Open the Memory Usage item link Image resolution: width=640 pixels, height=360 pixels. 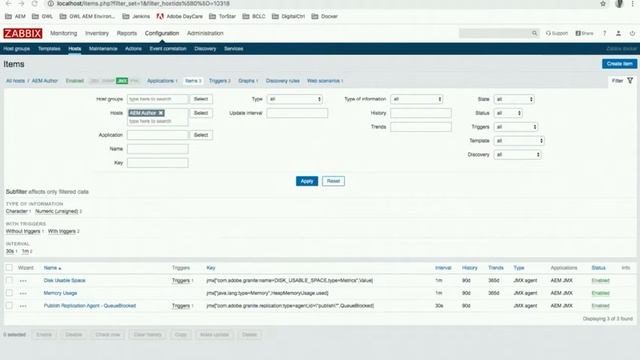click(x=60, y=293)
